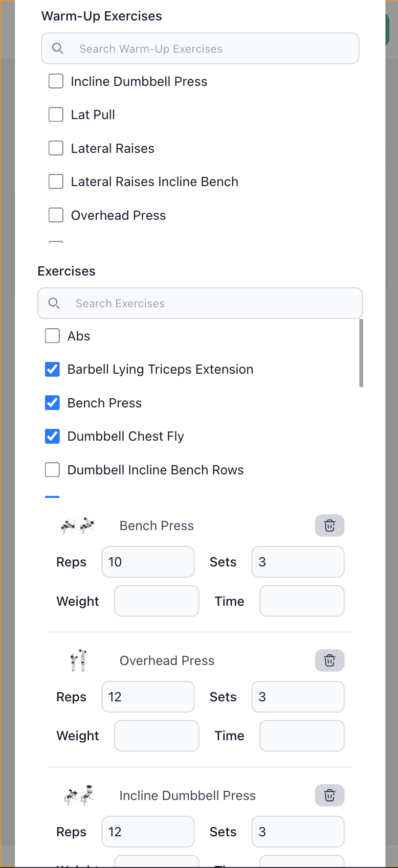398x868 pixels.
Task: Click the Weight field for Overhead Press
Action: point(157,736)
